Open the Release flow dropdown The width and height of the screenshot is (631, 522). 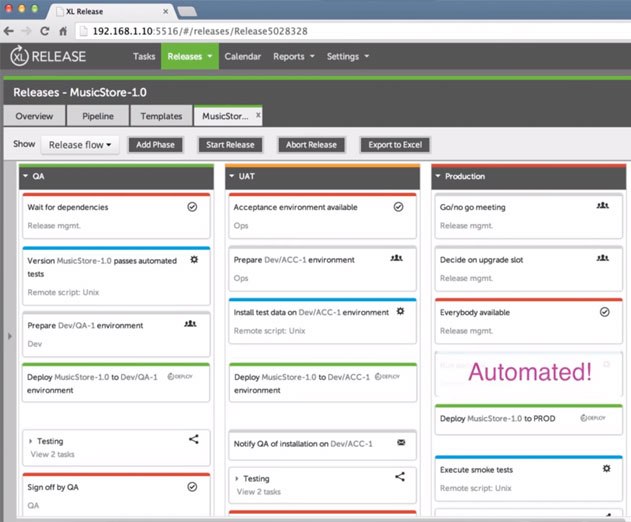(x=80, y=145)
